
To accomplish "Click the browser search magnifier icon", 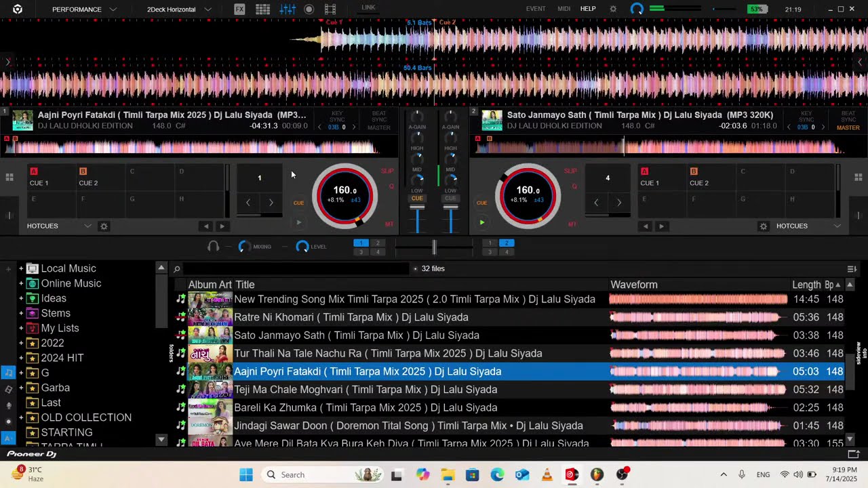I will point(176,269).
